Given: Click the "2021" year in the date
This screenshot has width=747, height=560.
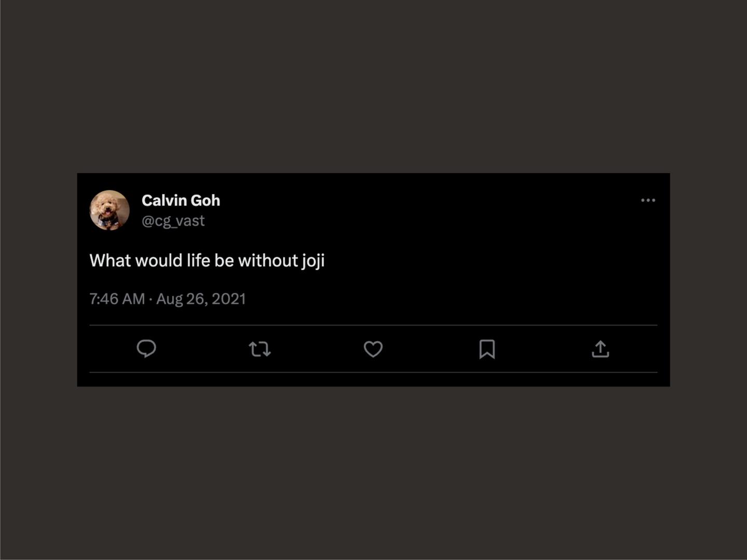Looking at the screenshot, I should pos(229,299).
